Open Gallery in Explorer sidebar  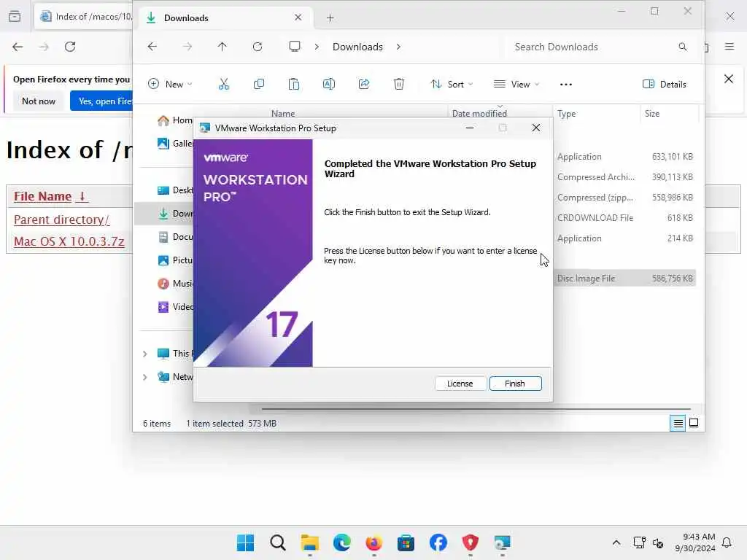[175, 144]
